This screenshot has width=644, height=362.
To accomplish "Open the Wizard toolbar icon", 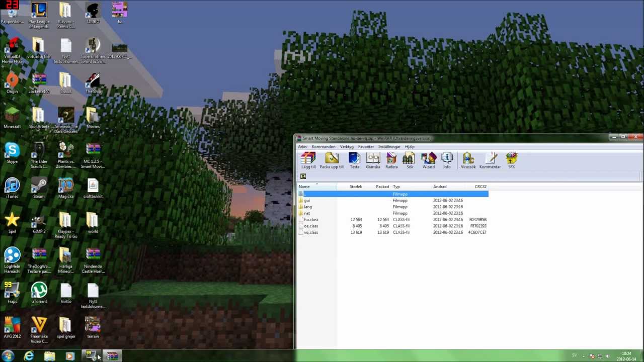I will pos(428,160).
